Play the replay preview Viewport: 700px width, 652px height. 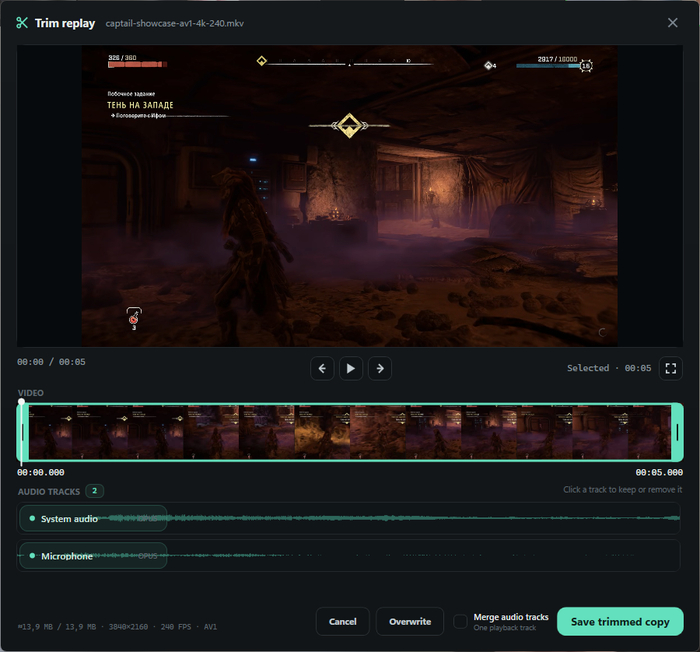351,368
